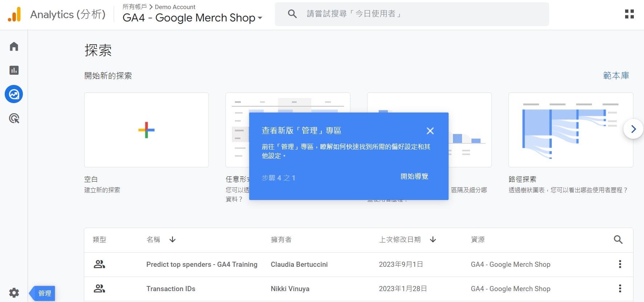The width and height of the screenshot is (644, 302).
Task: Click the 路徑探索 card title
Action: tap(522, 179)
